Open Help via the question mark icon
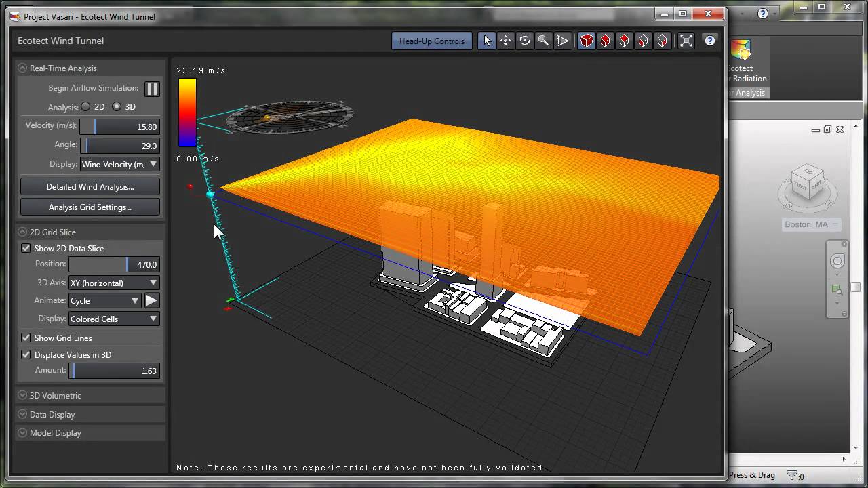This screenshot has width=868, height=488. [x=709, y=41]
